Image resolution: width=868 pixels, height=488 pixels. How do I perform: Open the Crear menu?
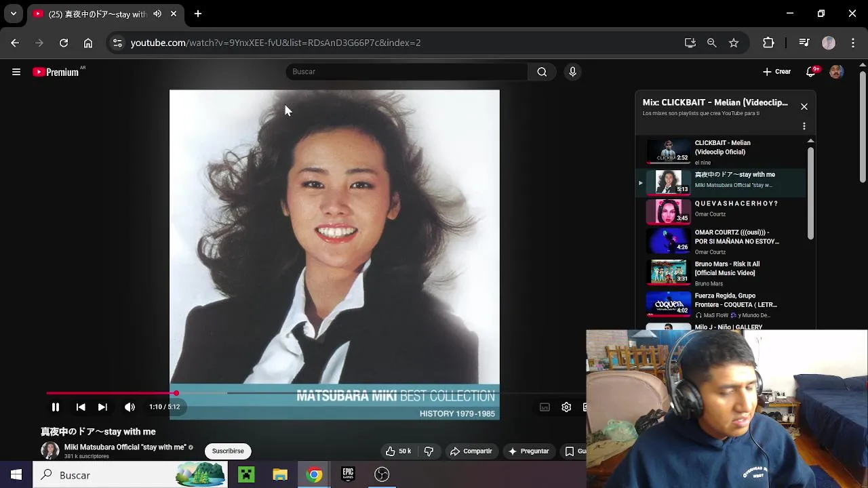point(776,72)
